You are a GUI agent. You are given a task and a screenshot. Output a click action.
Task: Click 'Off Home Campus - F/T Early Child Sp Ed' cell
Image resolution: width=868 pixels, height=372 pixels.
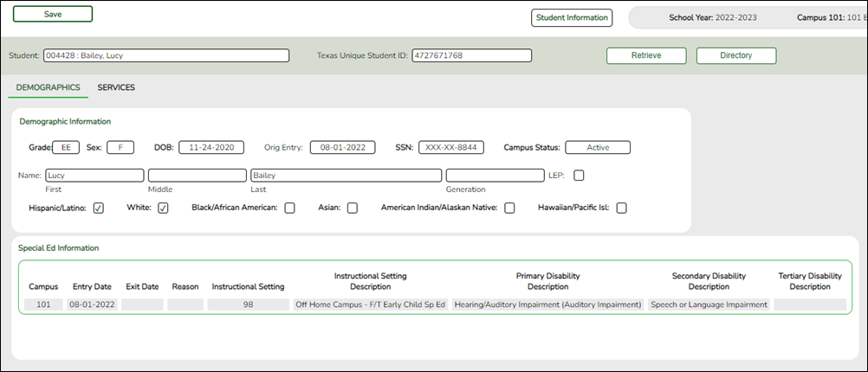[x=371, y=305]
